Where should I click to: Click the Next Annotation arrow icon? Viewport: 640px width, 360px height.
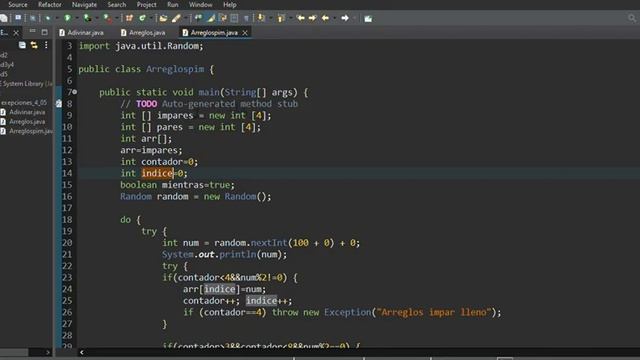[260, 18]
